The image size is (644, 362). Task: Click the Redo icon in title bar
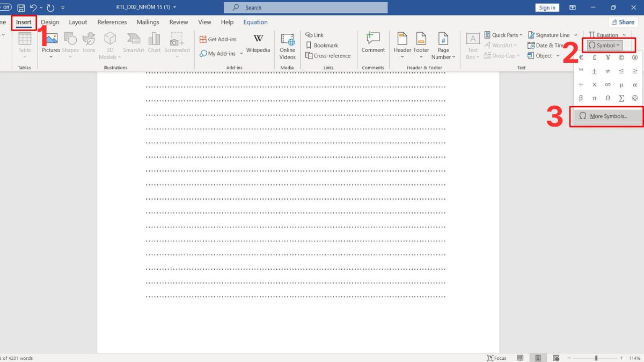coord(50,8)
